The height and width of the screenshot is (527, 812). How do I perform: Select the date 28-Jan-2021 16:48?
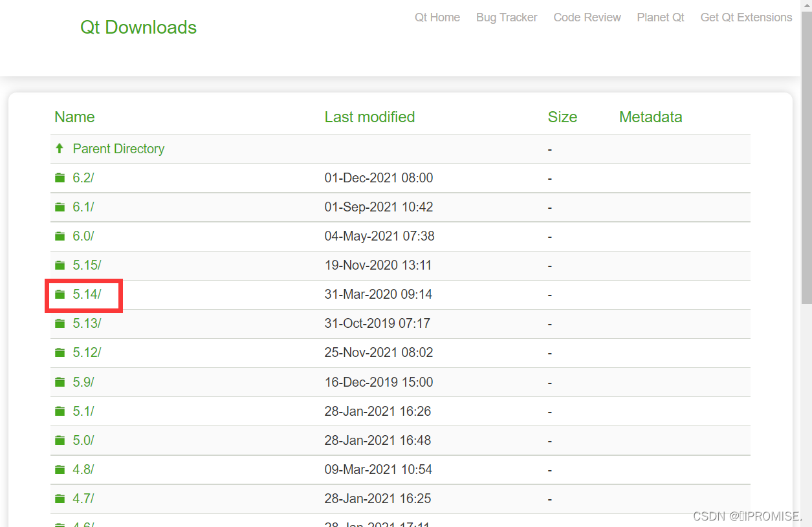[377, 440]
